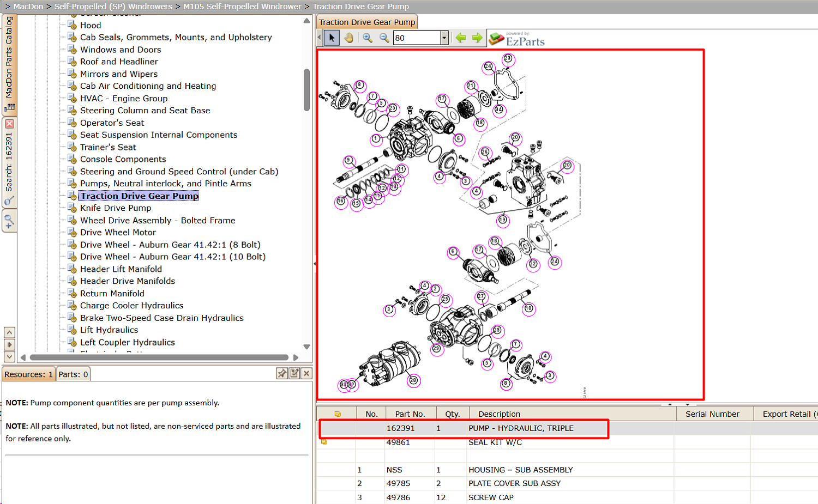This screenshot has height=504, width=818.
Task: Click the Drive Wheel Motor page icon
Action: coord(72,233)
